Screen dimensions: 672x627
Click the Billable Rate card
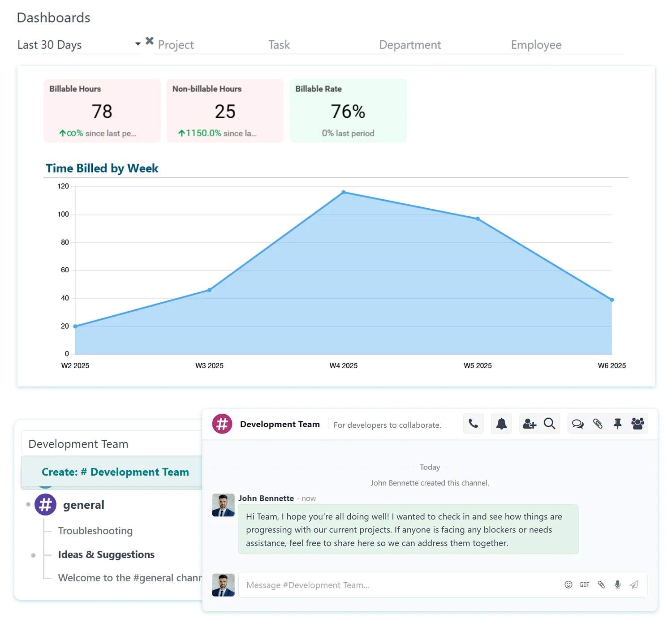pos(348,111)
